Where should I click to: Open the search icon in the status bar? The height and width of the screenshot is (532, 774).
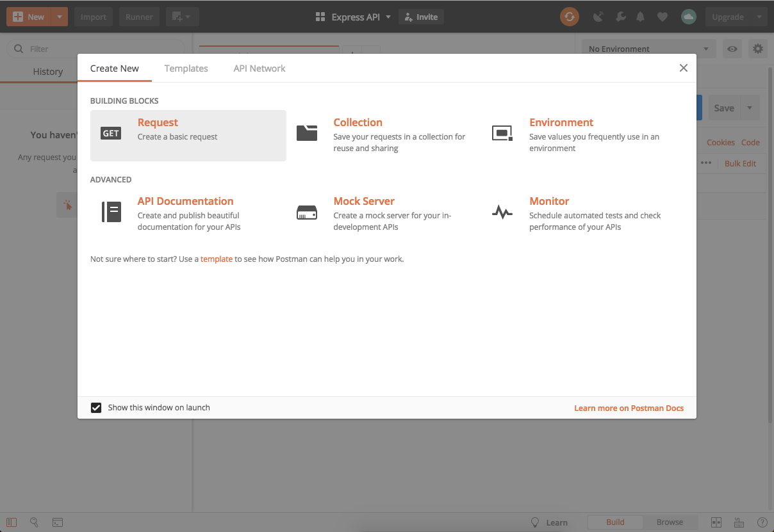(35, 522)
